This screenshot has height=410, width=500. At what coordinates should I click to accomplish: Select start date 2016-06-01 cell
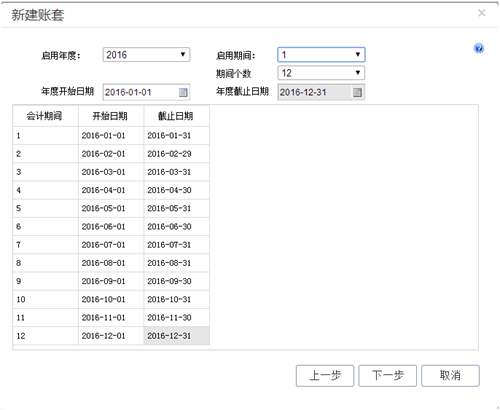pyautogui.click(x=111, y=226)
